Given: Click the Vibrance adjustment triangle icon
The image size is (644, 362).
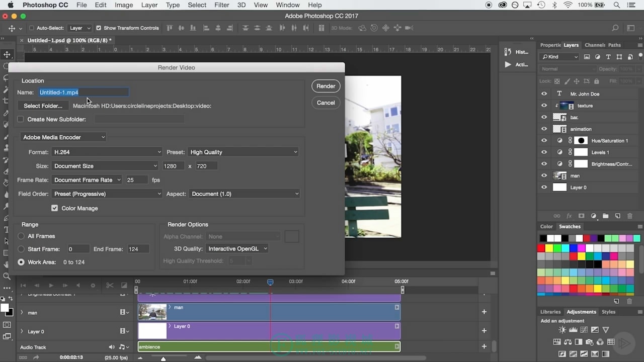Looking at the screenshot, I should 606,330.
